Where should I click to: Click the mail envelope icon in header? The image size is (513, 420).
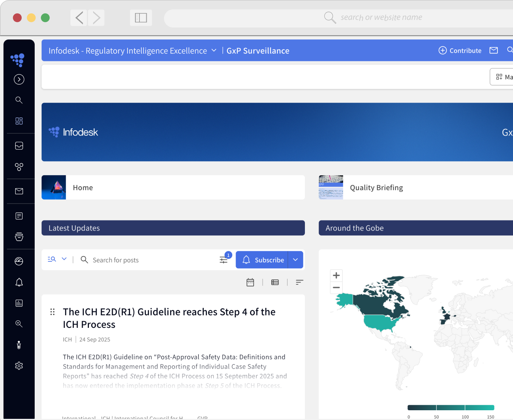point(493,51)
